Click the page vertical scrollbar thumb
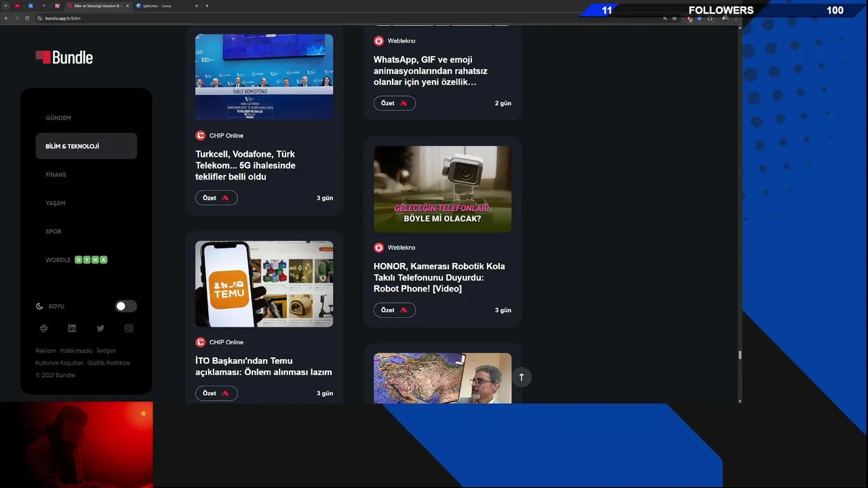Screen dimensions: 868x488 point(740,354)
